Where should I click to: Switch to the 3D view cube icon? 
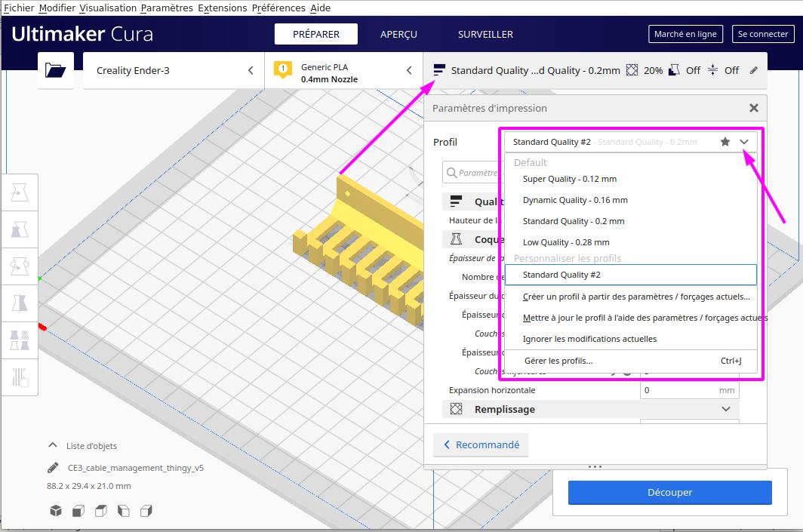(x=56, y=511)
